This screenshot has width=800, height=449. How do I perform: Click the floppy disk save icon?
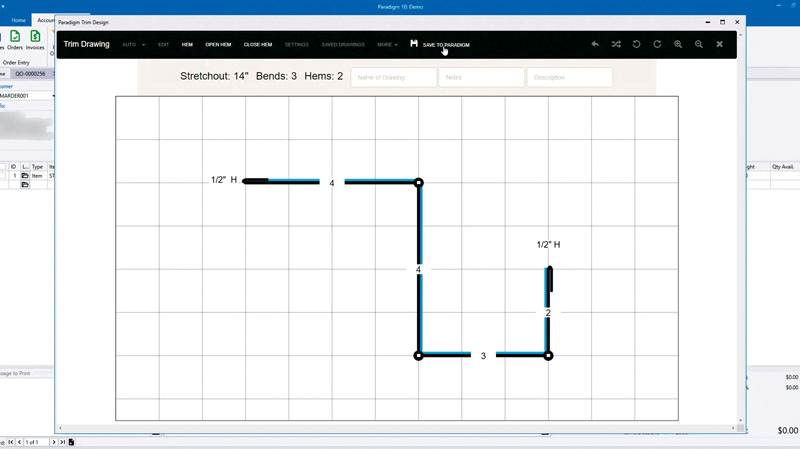(x=414, y=43)
